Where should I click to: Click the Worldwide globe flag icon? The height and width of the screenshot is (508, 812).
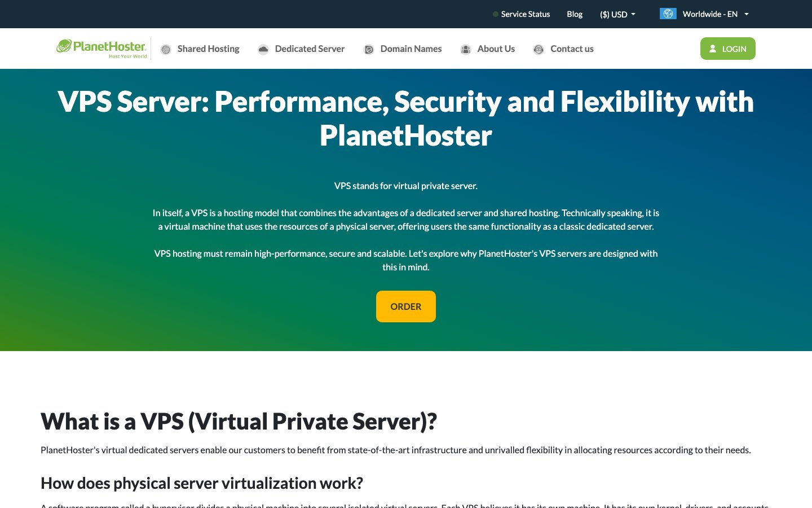(x=668, y=14)
